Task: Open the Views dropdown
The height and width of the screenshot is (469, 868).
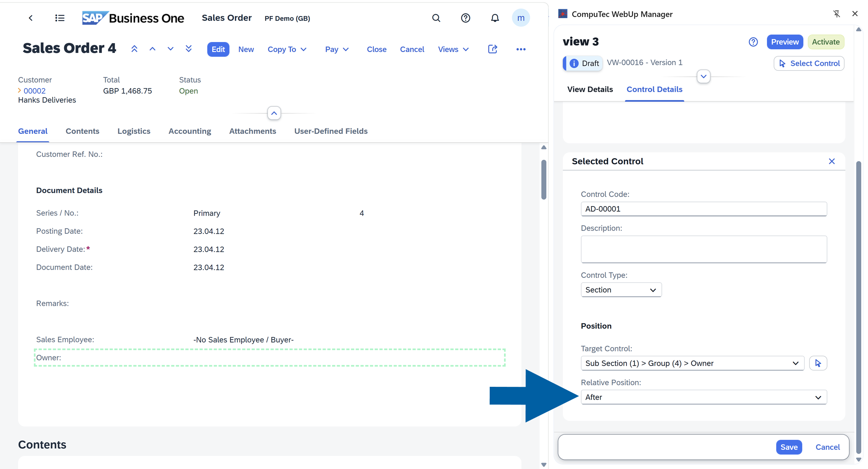Action: pyautogui.click(x=453, y=49)
